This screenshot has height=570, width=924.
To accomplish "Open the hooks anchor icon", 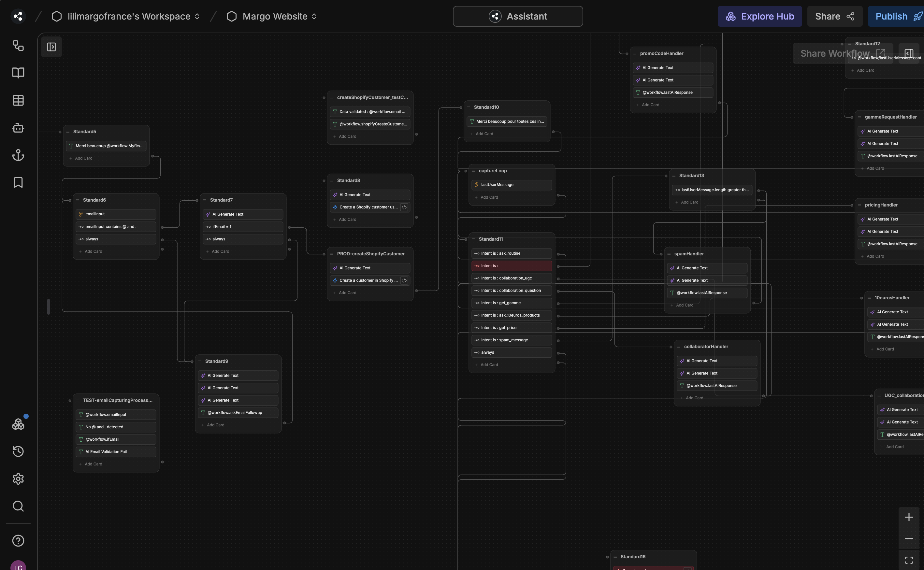I will (x=18, y=155).
